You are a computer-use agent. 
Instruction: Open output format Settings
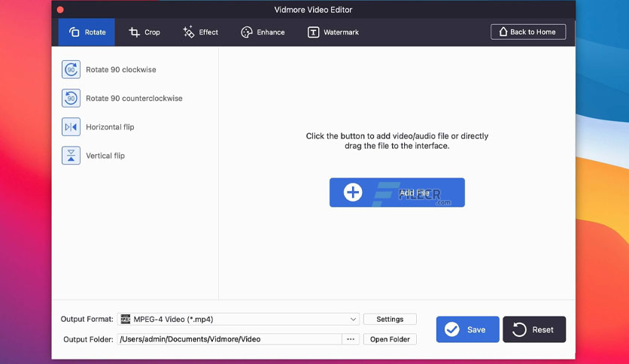pyautogui.click(x=390, y=319)
